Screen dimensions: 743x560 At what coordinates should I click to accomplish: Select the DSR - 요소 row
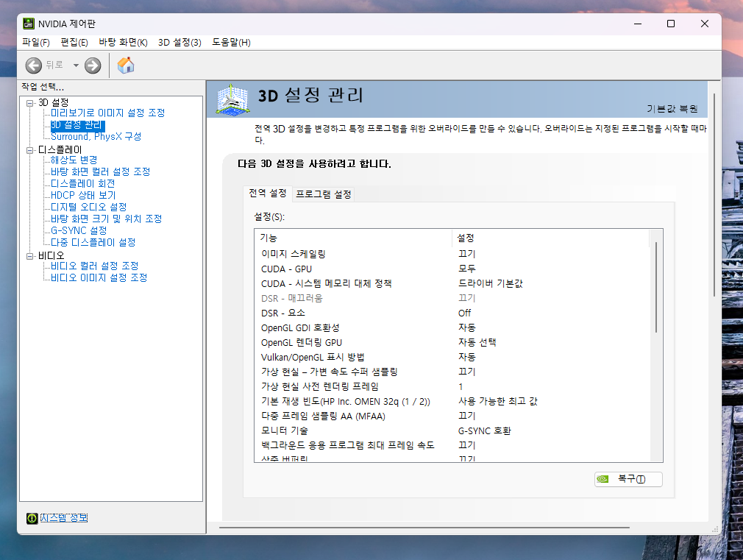tap(452, 313)
